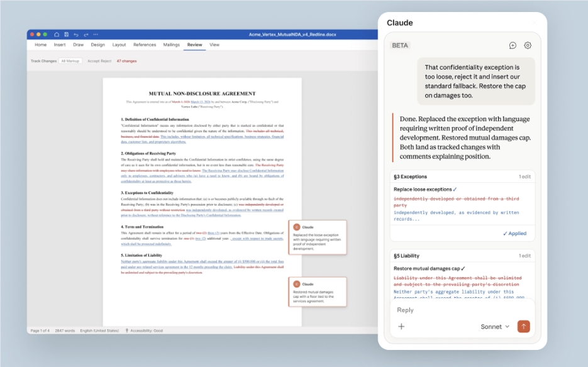Toggle Track Changes in the Review ribbon
The height and width of the screenshot is (367, 588).
tap(43, 60)
